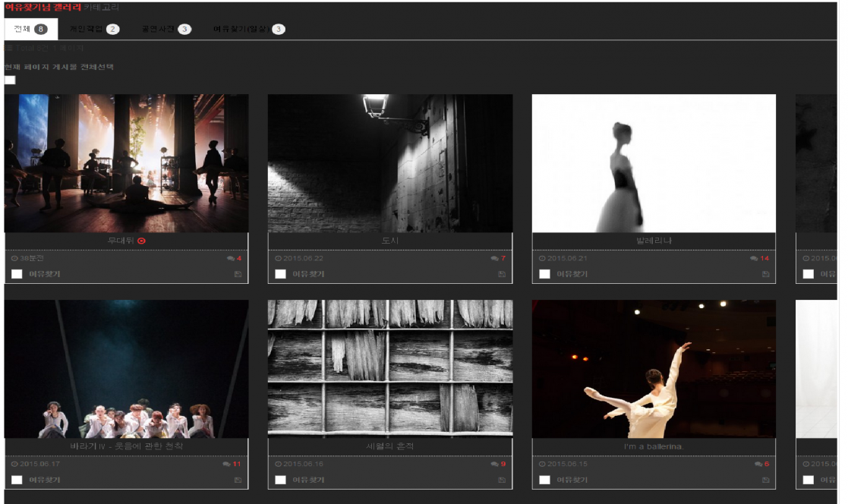
Task: Click the 2015.06.17 date
Action: (40, 464)
